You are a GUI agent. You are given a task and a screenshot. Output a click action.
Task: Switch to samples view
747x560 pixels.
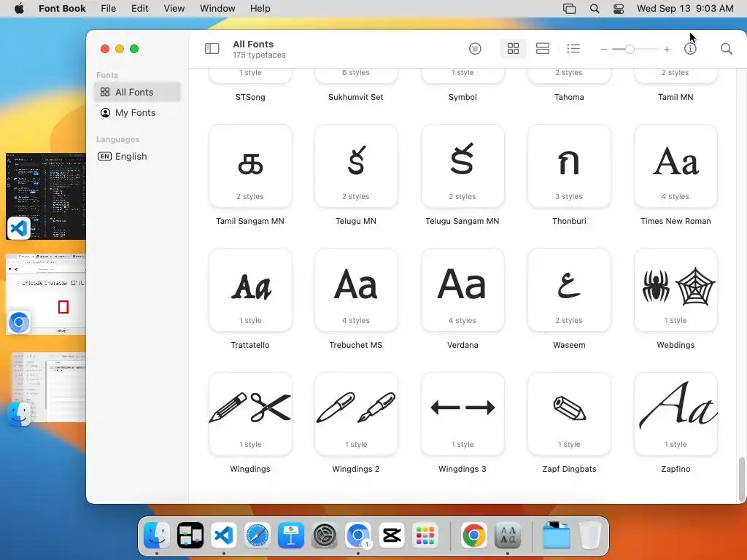pos(543,49)
